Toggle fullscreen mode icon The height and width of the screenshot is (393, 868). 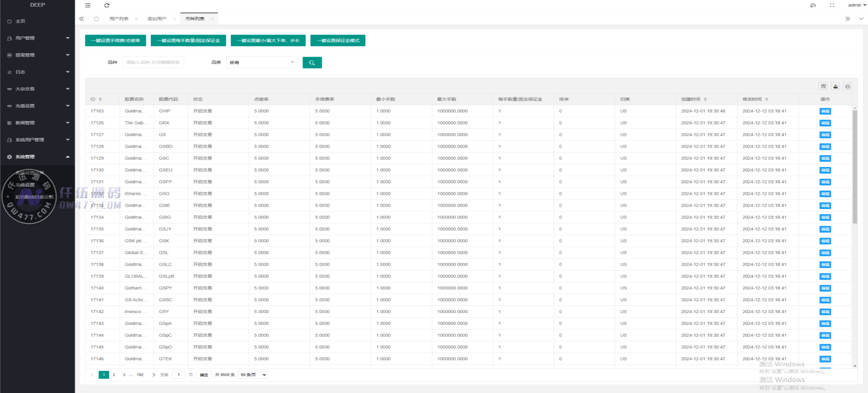pyautogui.click(x=832, y=5)
